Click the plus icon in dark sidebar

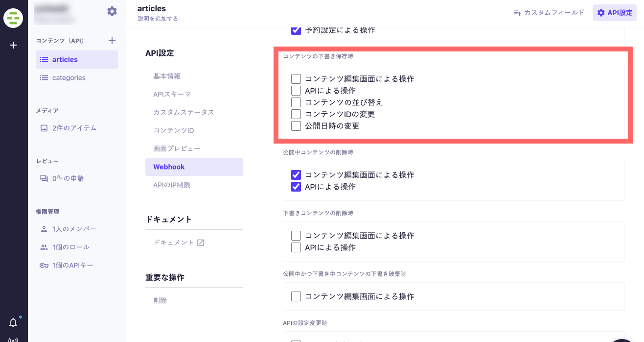tap(13, 45)
